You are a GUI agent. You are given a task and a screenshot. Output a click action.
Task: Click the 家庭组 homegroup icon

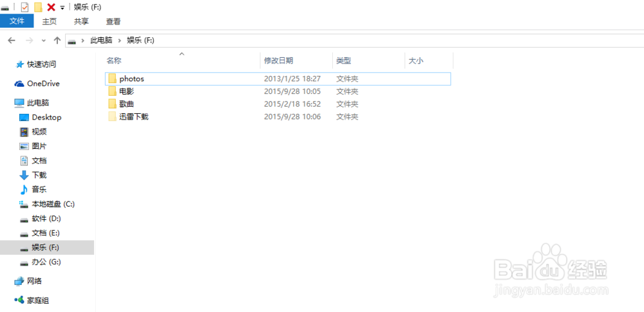[19, 300]
